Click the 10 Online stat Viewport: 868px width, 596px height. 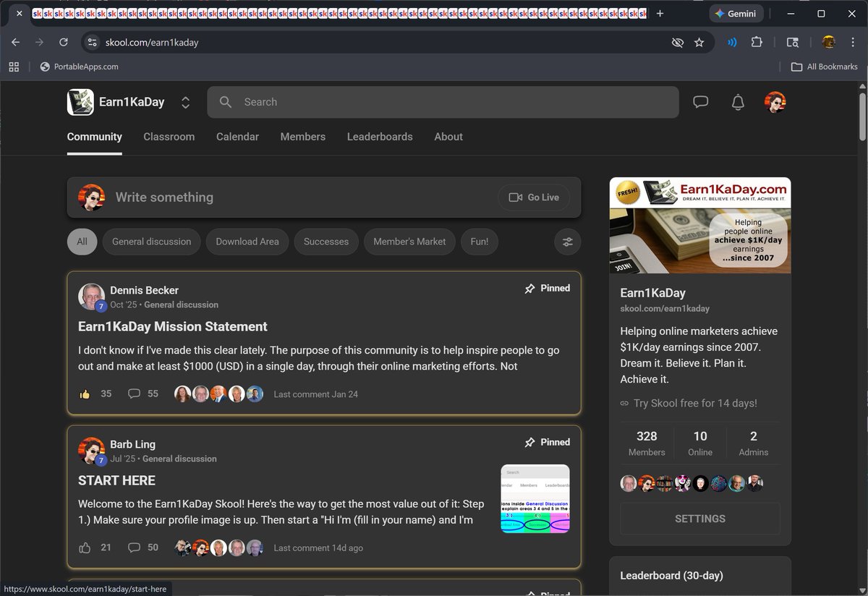coord(700,443)
